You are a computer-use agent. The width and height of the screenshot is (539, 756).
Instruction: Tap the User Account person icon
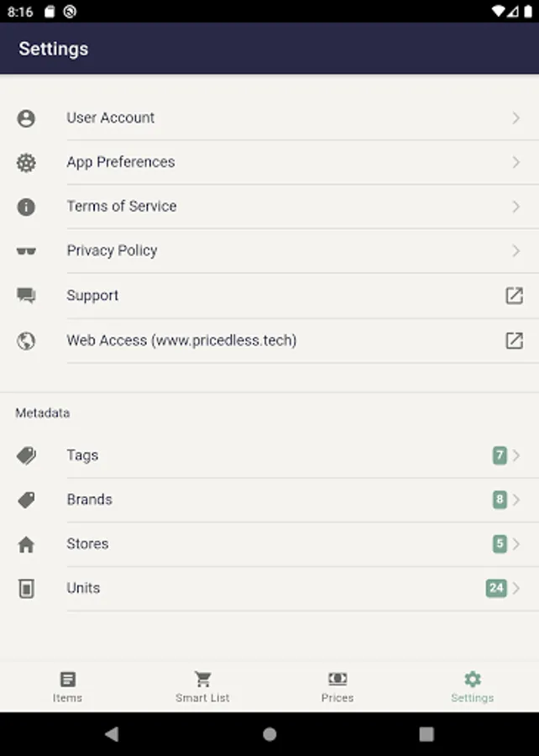click(26, 118)
